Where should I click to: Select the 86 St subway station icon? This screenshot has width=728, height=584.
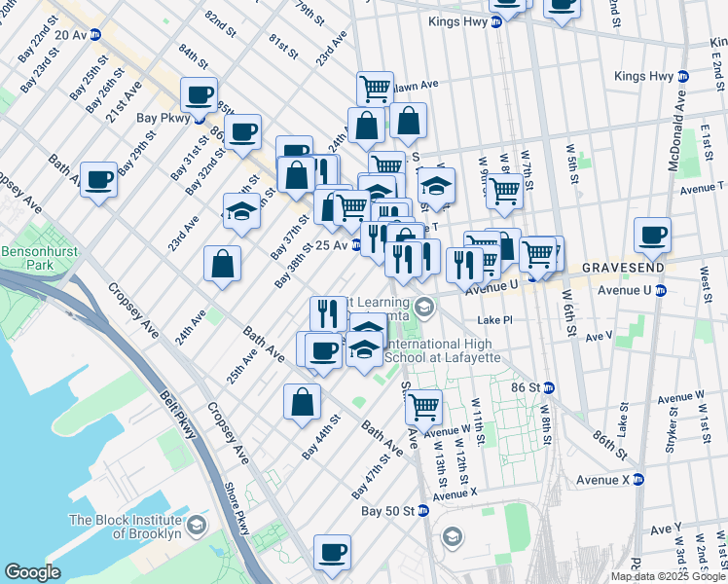point(548,386)
